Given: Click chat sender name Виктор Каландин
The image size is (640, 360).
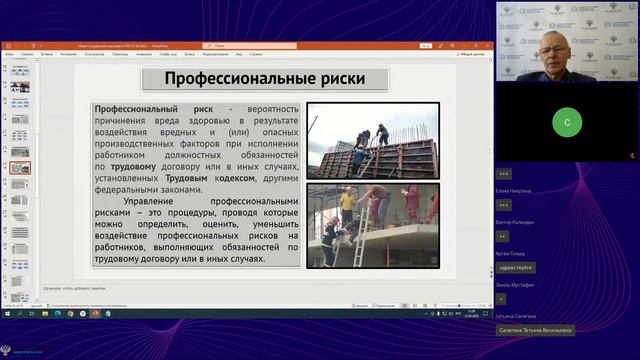Looking at the screenshot, I should tap(515, 222).
